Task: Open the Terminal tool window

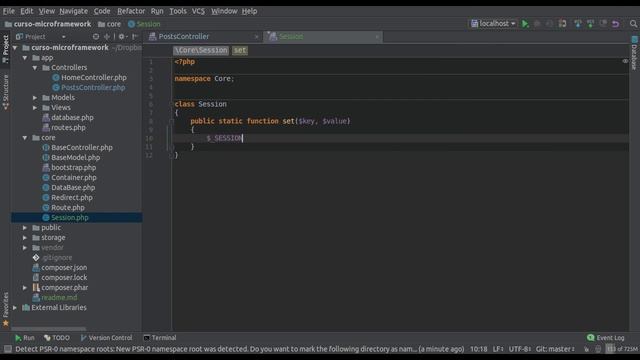Action: (160, 338)
